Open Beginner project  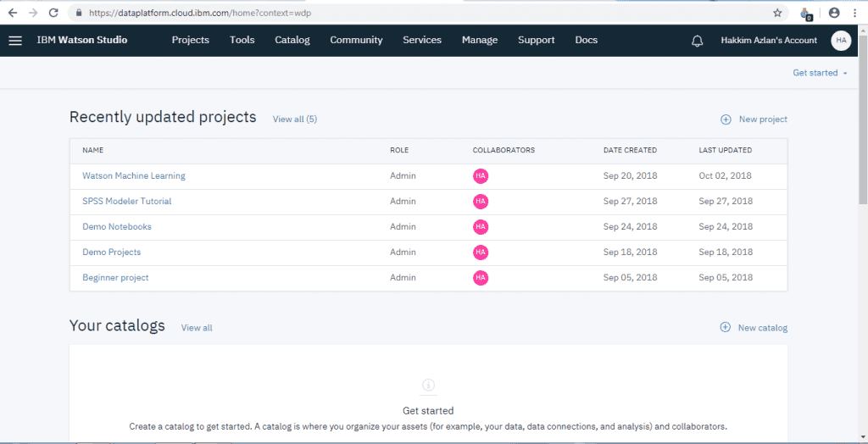[115, 278]
